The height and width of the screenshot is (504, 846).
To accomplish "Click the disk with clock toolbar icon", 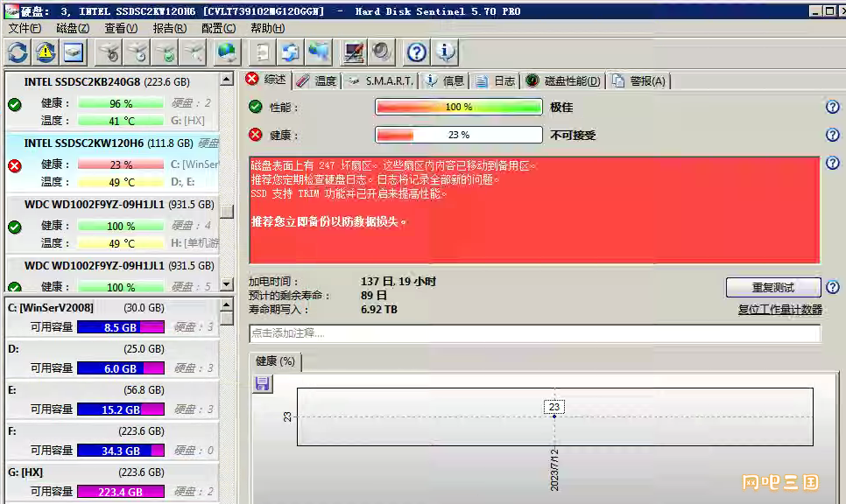I will [137, 52].
